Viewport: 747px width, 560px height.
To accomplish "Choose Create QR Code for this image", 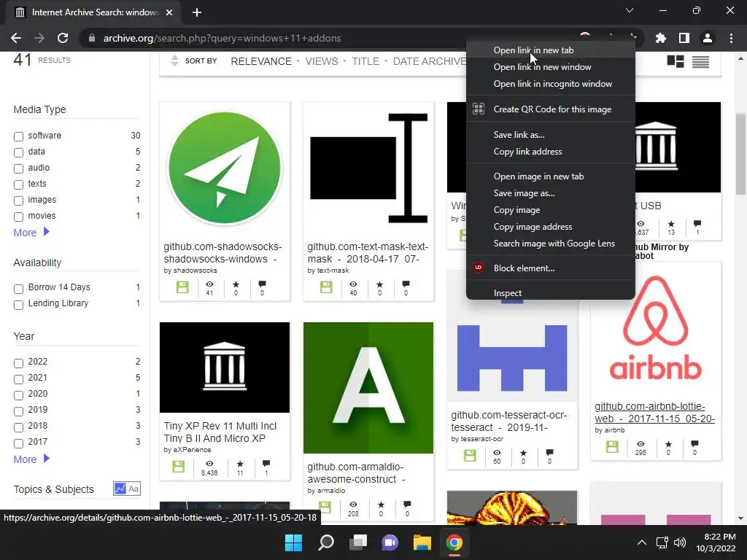I will coord(550,109).
